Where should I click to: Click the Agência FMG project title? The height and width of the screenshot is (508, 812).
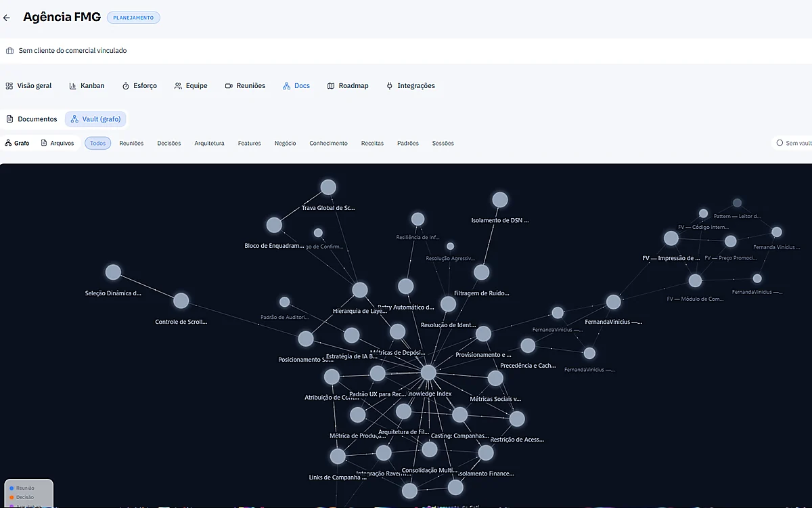pos(62,17)
